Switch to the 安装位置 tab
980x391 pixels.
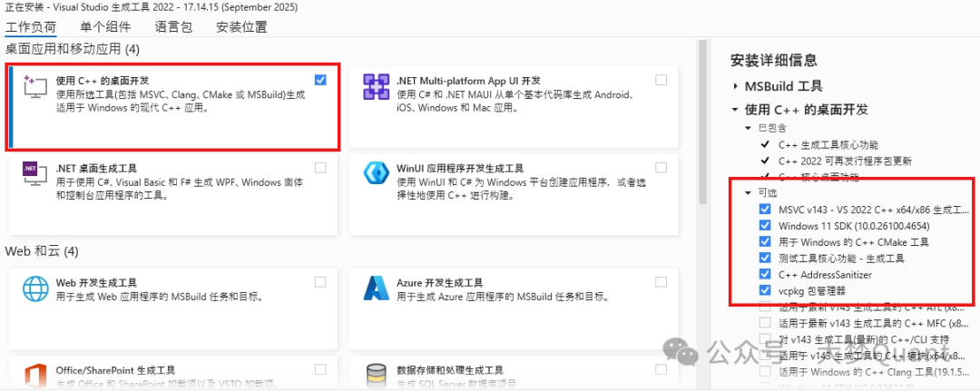[242, 27]
